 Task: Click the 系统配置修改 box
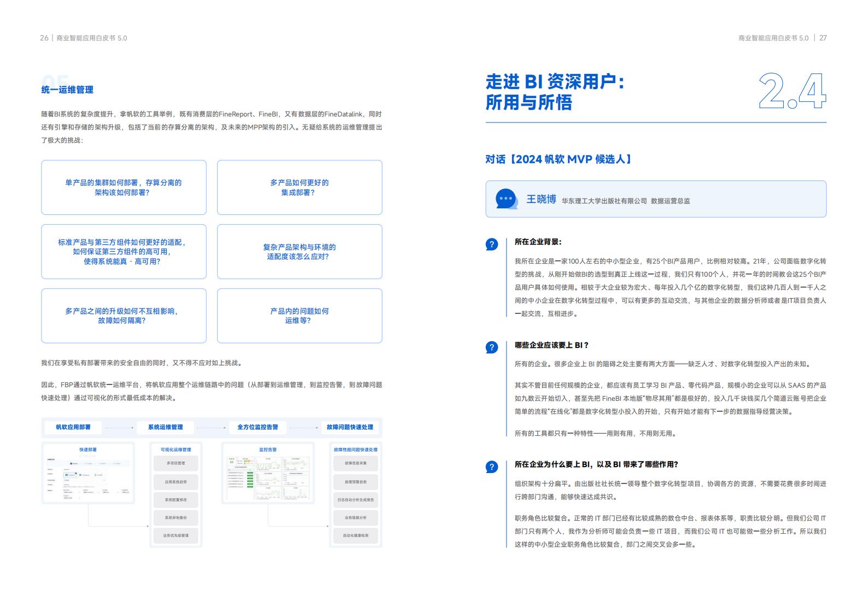[176, 500]
